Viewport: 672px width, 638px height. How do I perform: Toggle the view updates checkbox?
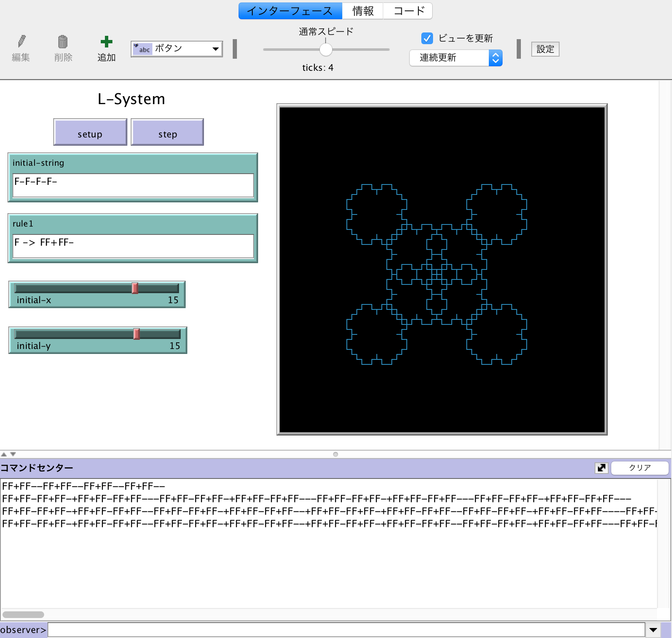pyautogui.click(x=427, y=38)
